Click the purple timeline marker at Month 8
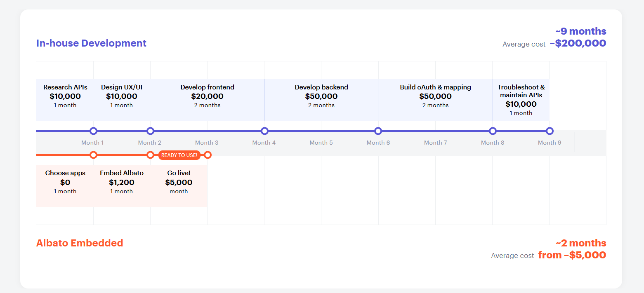Screen dimensions: 644x293 (x=493, y=131)
